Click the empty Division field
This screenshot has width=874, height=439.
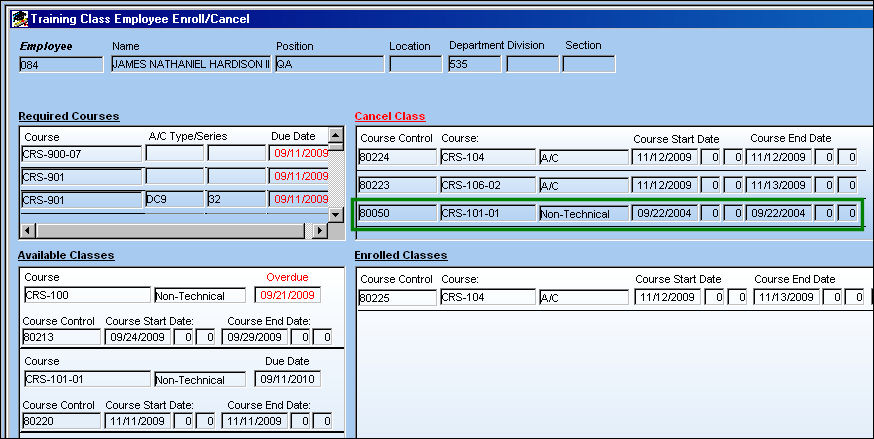(532, 64)
